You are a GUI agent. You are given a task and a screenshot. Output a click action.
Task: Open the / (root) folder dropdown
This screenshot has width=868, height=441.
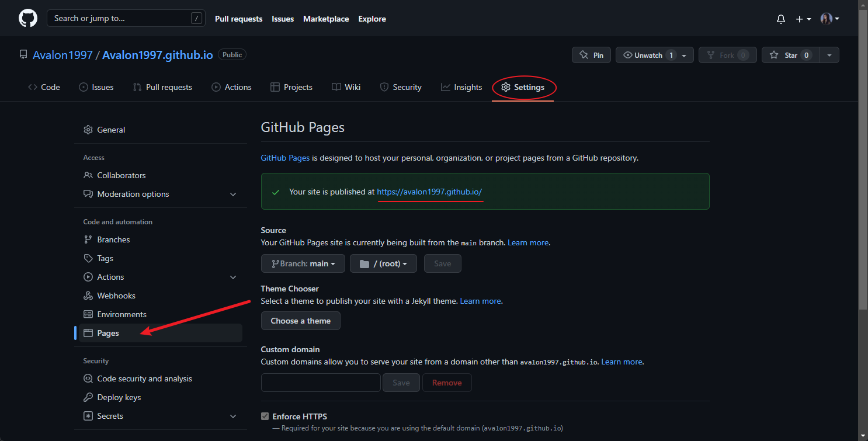383,263
